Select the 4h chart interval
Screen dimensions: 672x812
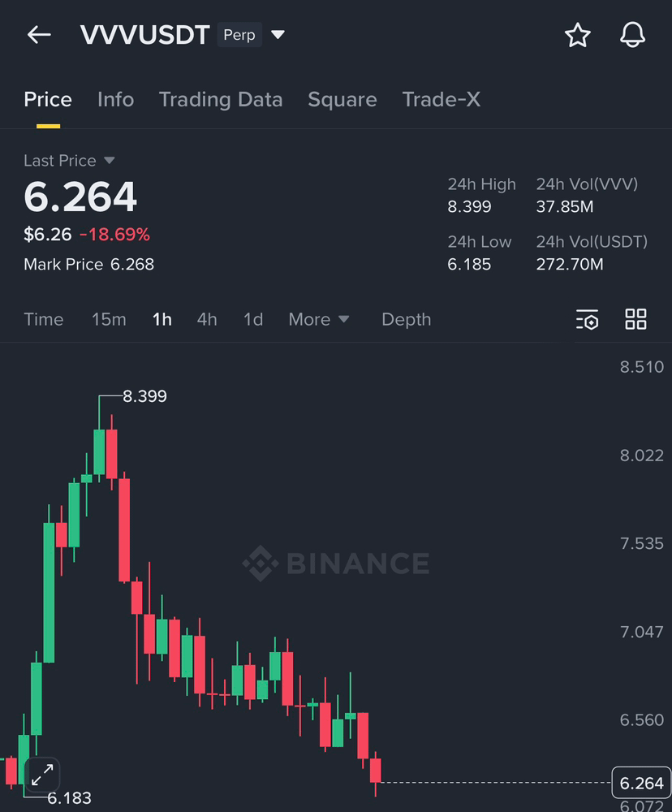pos(207,319)
